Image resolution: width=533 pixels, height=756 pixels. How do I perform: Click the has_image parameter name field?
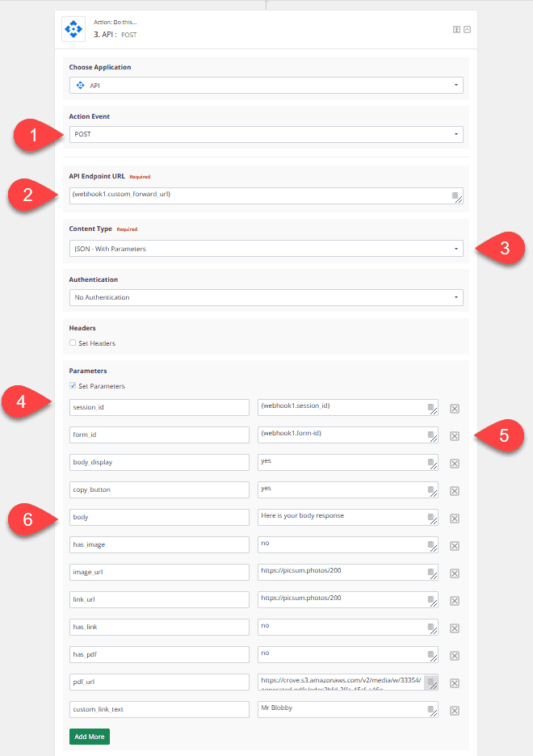coord(159,545)
